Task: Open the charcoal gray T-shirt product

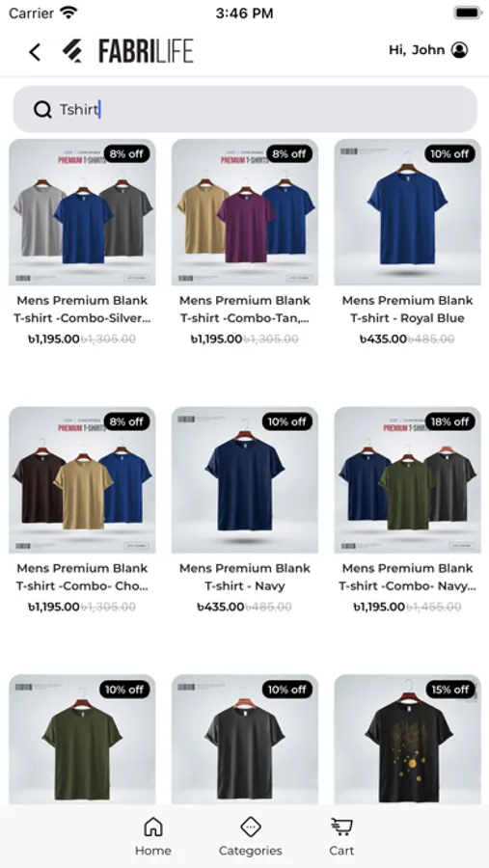Action: (x=245, y=740)
